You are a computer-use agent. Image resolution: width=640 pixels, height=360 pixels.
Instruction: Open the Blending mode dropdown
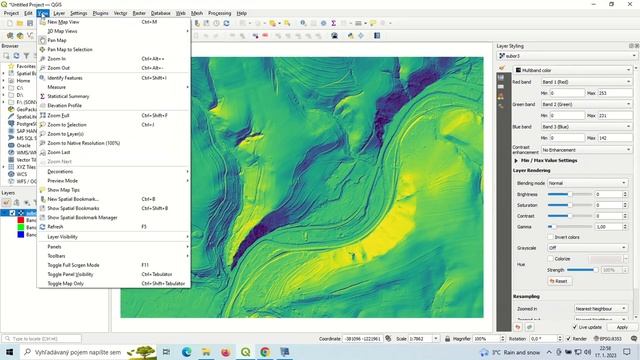[x=587, y=183]
